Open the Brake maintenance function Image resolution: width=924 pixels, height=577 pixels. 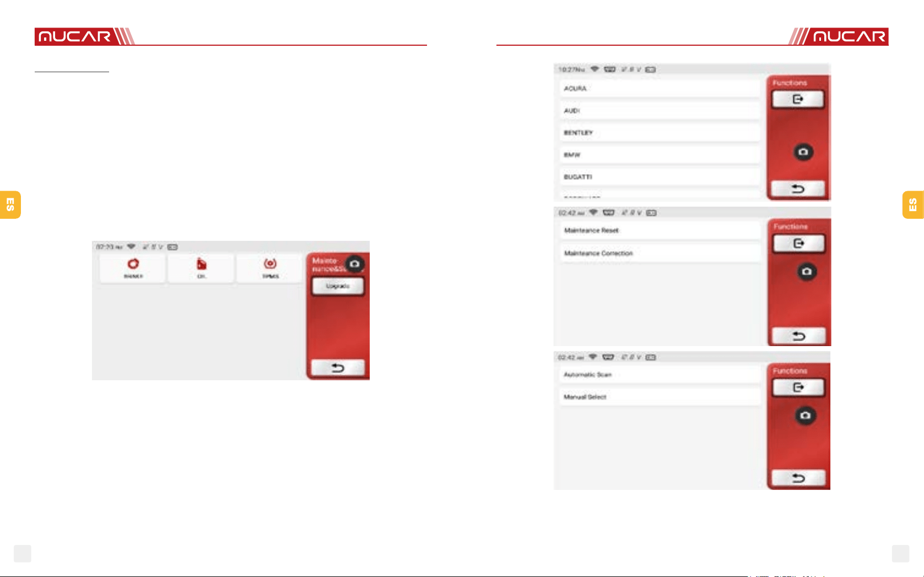[133, 268]
